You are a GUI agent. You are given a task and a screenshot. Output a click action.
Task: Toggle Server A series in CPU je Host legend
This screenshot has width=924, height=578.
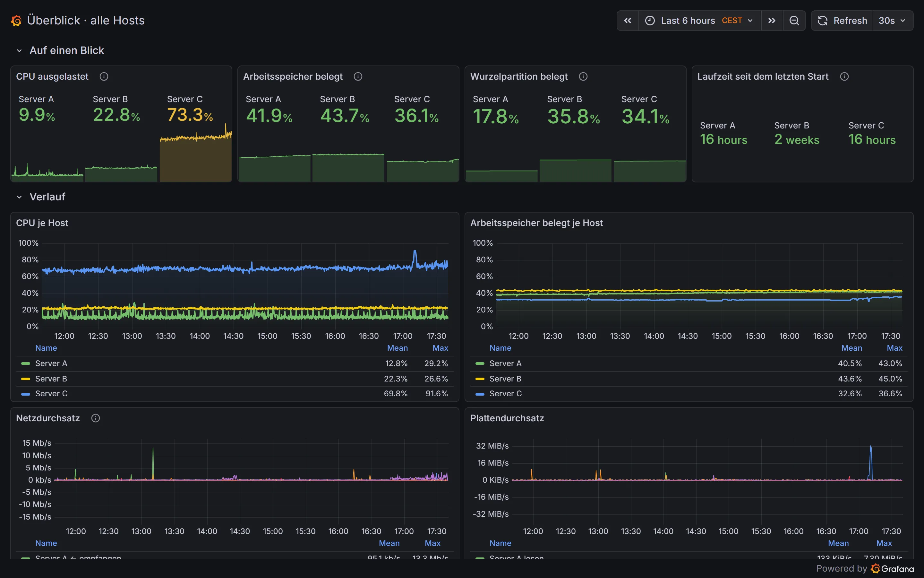51,363
